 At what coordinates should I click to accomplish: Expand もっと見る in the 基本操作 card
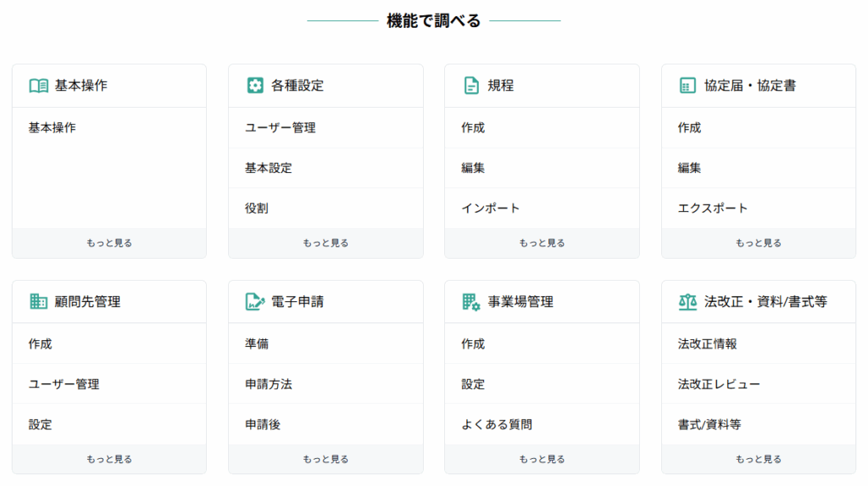[x=109, y=243]
